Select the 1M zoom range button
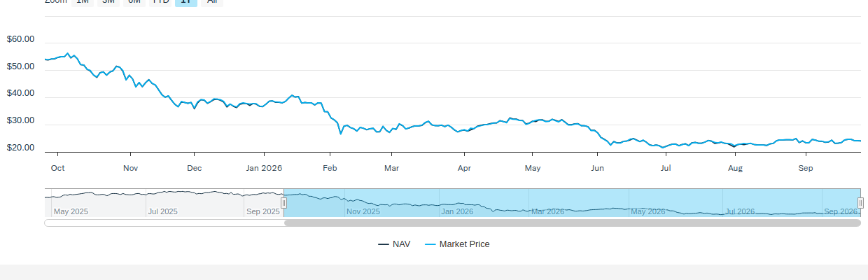The image size is (868, 280). 83,2
